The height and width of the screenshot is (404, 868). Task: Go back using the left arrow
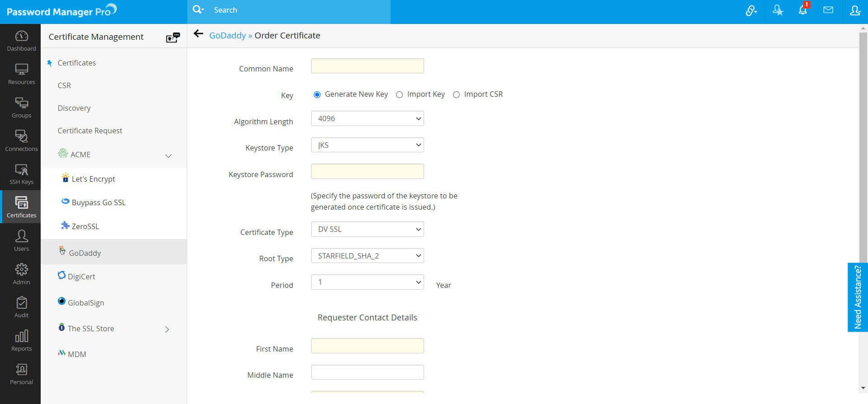[198, 34]
